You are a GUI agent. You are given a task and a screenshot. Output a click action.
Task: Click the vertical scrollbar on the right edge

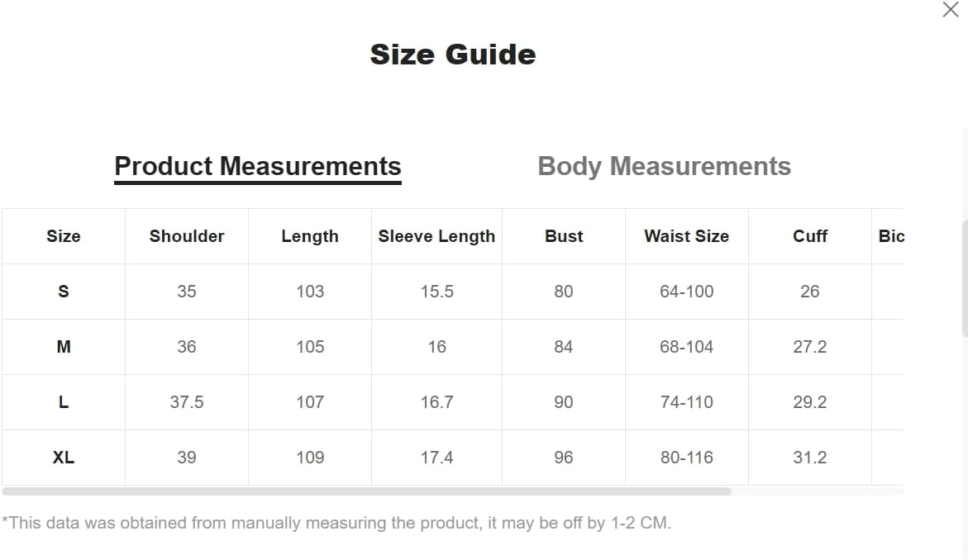pos(965,278)
